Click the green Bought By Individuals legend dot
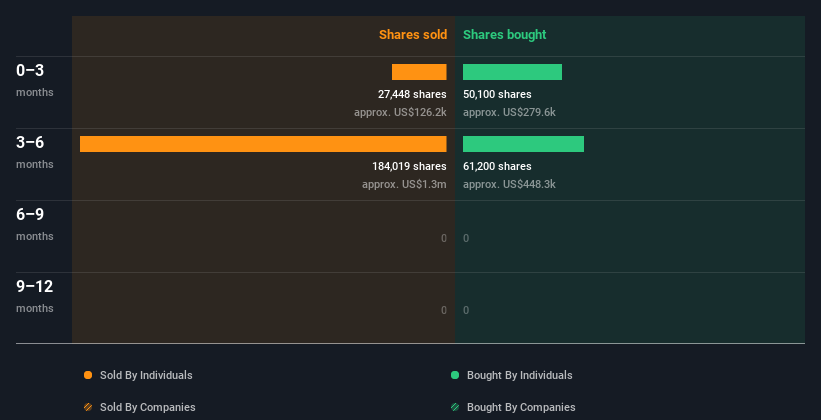This screenshot has width=821, height=420. [x=455, y=375]
